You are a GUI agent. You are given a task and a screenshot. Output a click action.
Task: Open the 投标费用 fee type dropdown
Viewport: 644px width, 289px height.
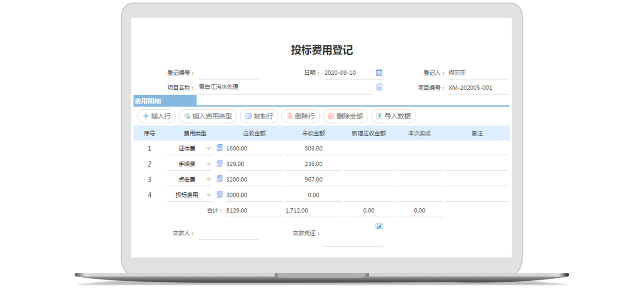(209, 195)
